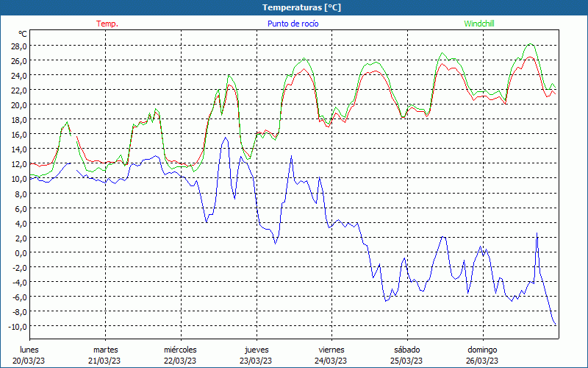Select the green 'Windchill' legend label
The image size is (588, 368).
coord(479,24)
